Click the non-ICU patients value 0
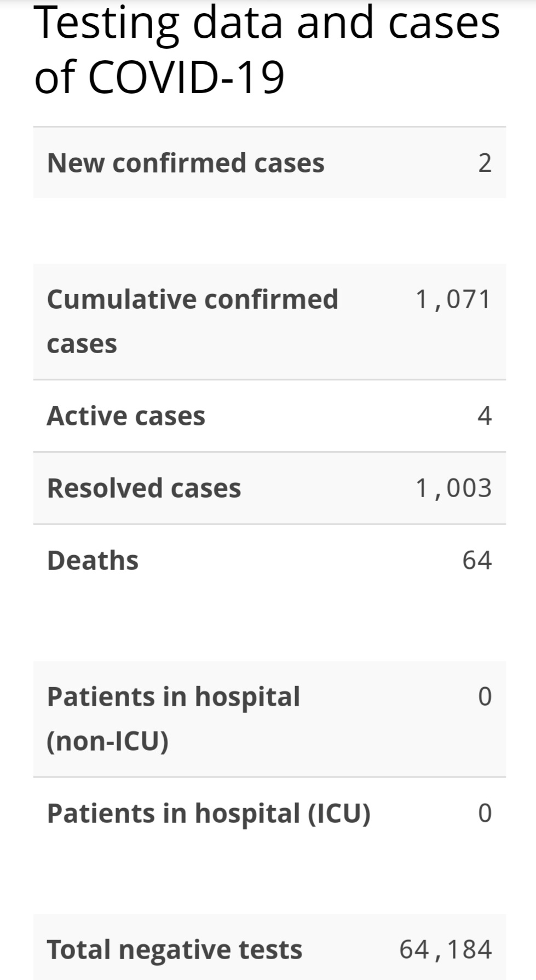The image size is (536, 980). click(485, 697)
